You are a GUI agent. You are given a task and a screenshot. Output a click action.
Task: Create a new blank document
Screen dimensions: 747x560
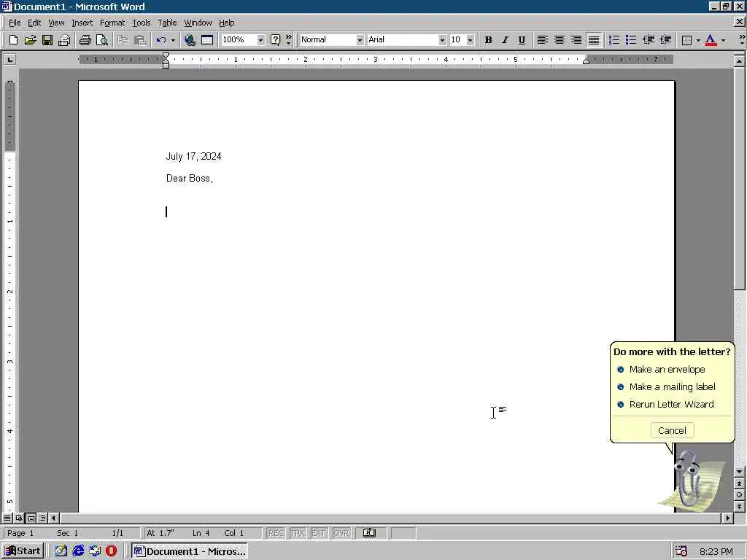[x=13, y=40]
